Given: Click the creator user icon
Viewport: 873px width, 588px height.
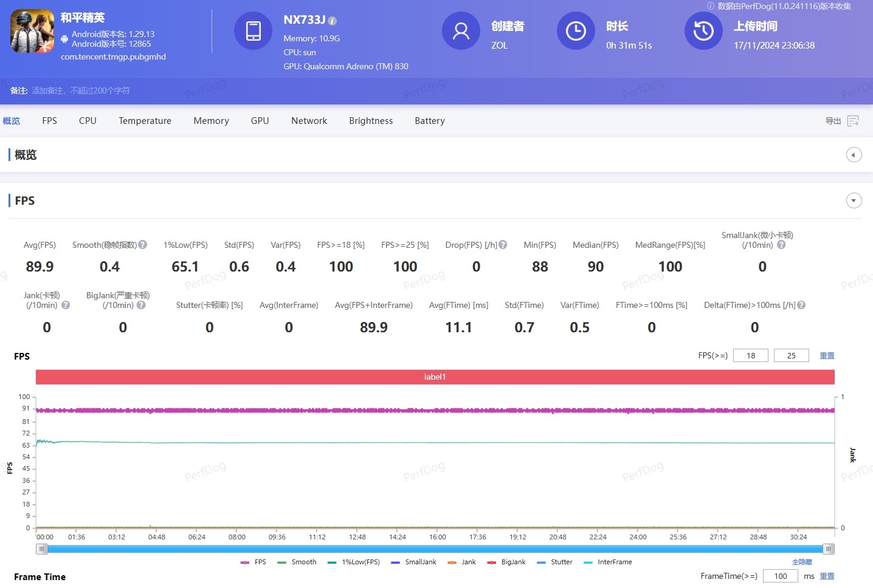Looking at the screenshot, I should (461, 31).
